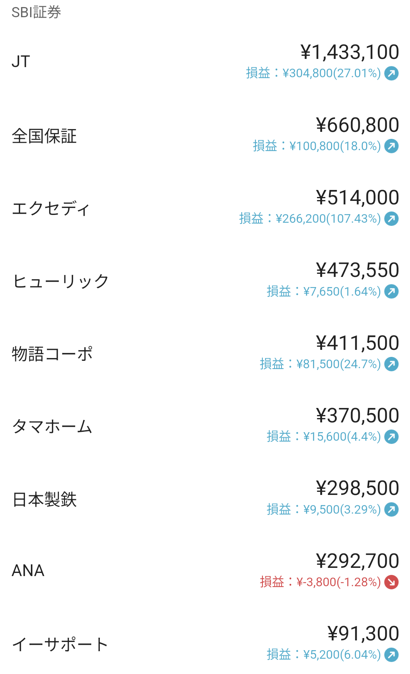Tap the red down-arrow icon for ANA

(x=391, y=582)
